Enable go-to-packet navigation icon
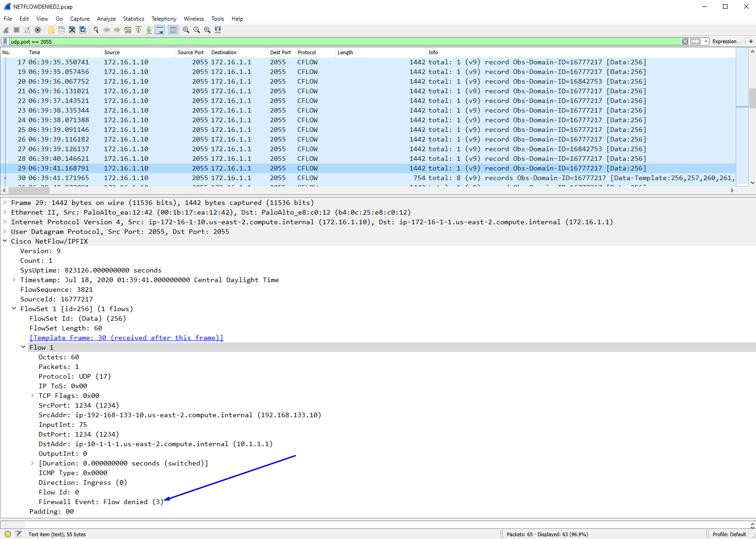Viewport: 756px width, 539px height. pyautogui.click(x=127, y=30)
